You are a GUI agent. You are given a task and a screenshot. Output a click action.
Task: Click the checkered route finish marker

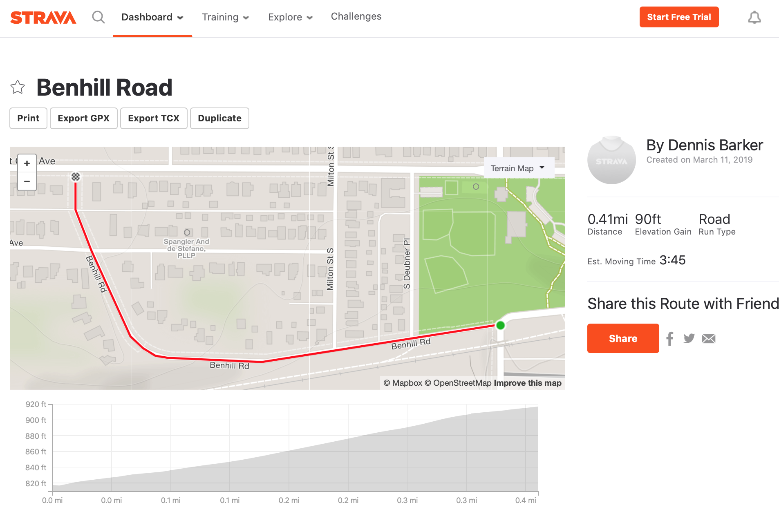[76, 177]
